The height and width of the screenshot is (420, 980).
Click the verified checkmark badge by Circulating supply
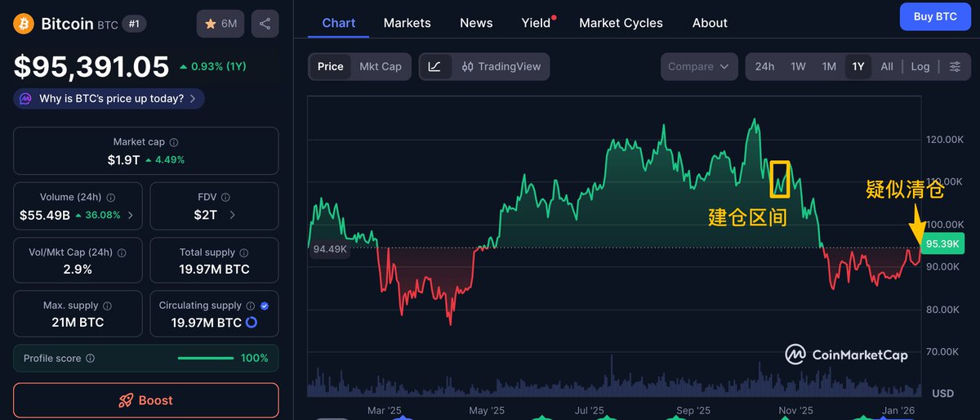[264, 306]
